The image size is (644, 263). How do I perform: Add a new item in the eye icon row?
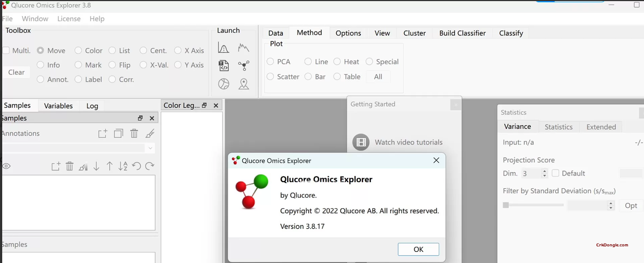pos(56,166)
